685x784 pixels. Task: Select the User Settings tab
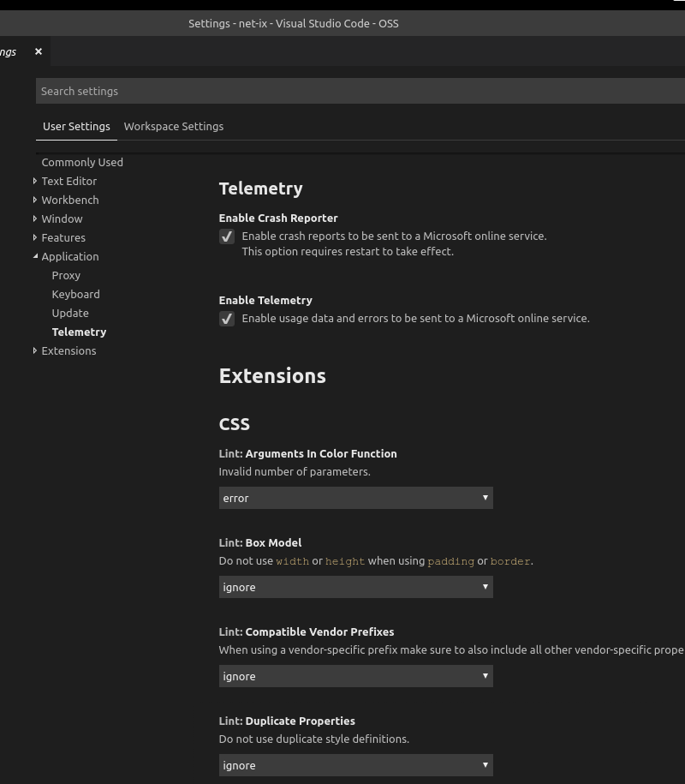point(76,126)
